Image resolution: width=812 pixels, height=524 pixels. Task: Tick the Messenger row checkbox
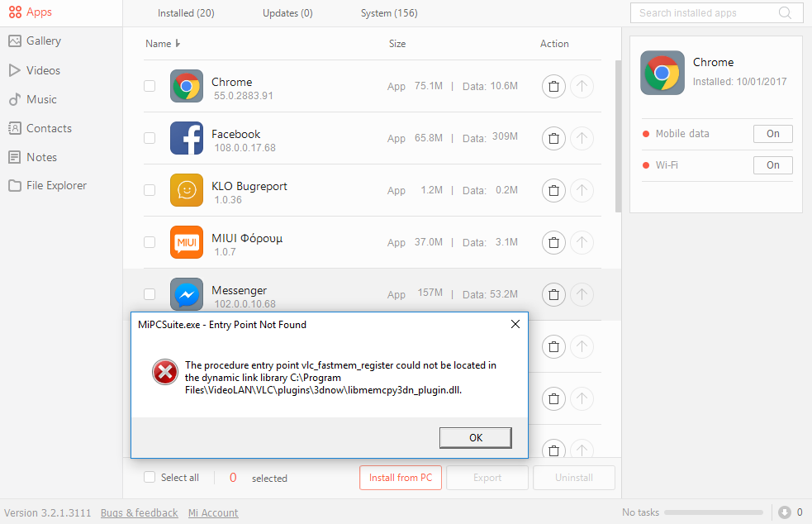tap(150, 294)
